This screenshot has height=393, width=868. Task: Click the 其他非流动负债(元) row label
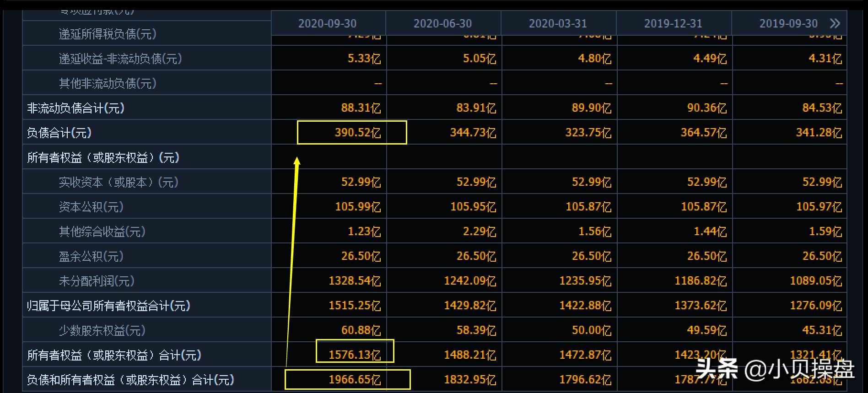coord(108,83)
